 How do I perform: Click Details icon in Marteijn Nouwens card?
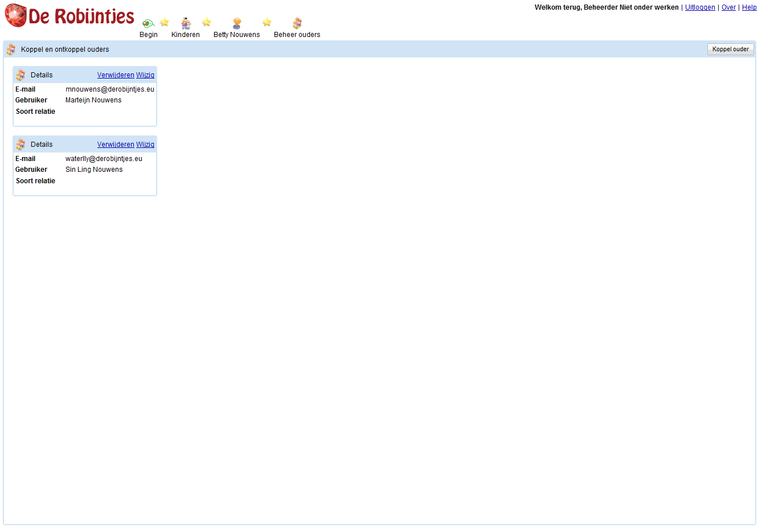pyautogui.click(x=21, y=75)
